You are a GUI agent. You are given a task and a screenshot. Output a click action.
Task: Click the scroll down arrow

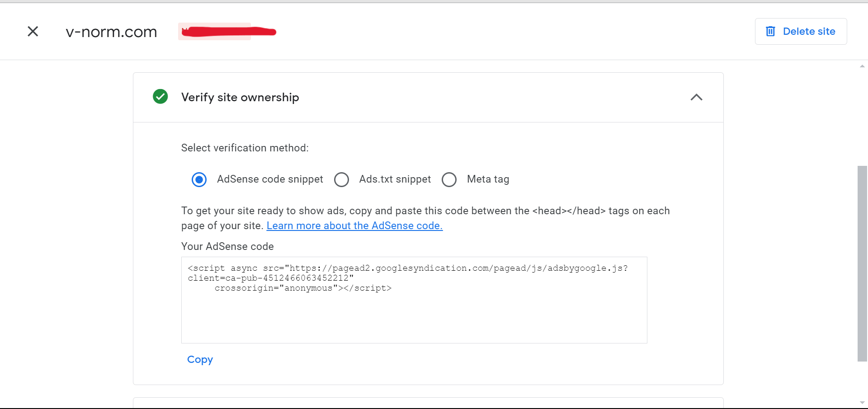[x=862, y=403]
